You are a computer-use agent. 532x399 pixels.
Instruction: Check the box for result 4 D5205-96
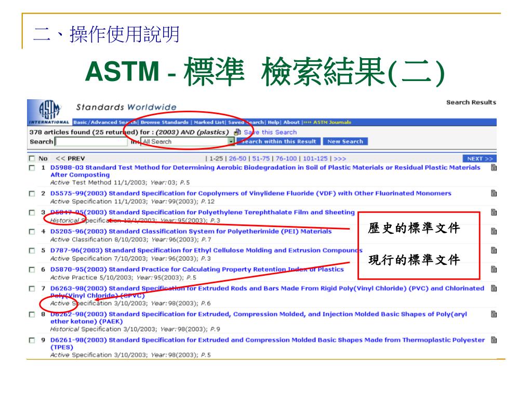[x=32, y=231]
